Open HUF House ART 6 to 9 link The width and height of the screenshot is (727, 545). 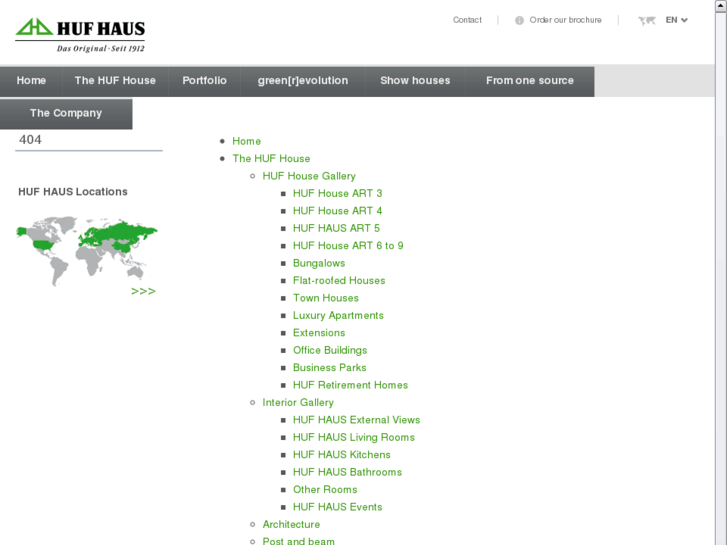tap(348, 246)
